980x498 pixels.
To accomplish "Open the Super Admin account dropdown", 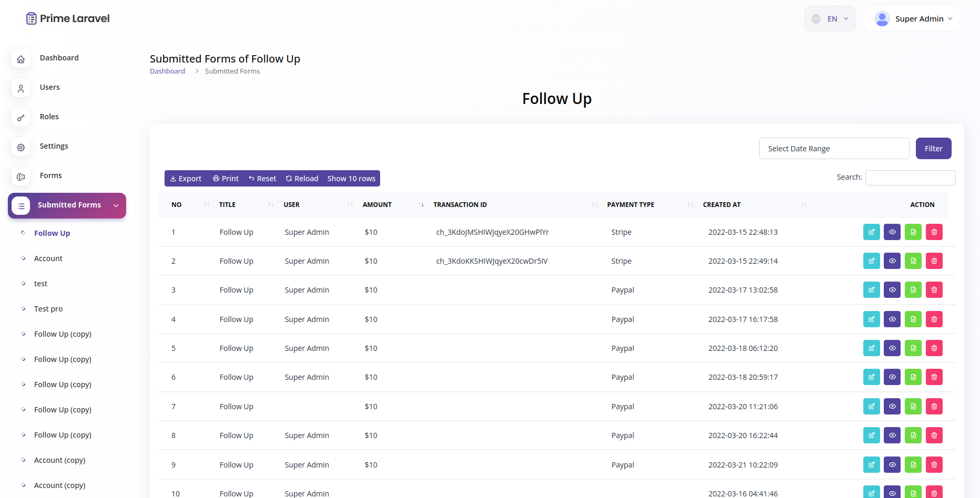I will tap(918, 18).
